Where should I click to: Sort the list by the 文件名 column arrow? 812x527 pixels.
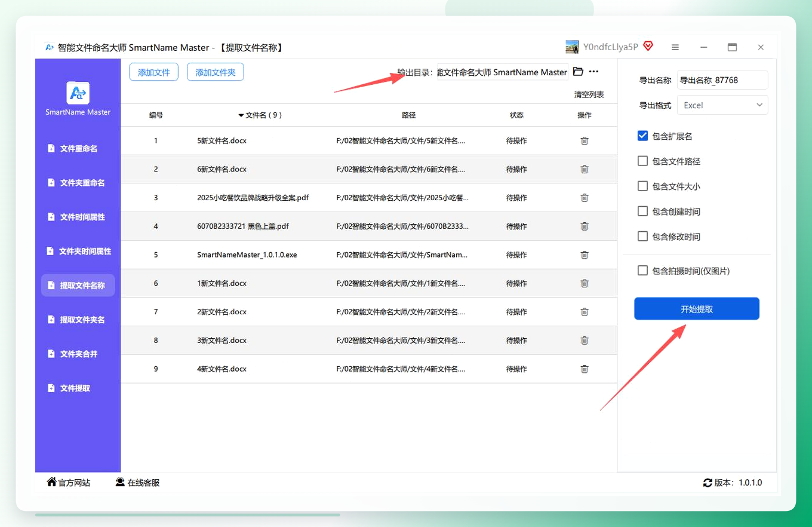[x=241, y=115]
